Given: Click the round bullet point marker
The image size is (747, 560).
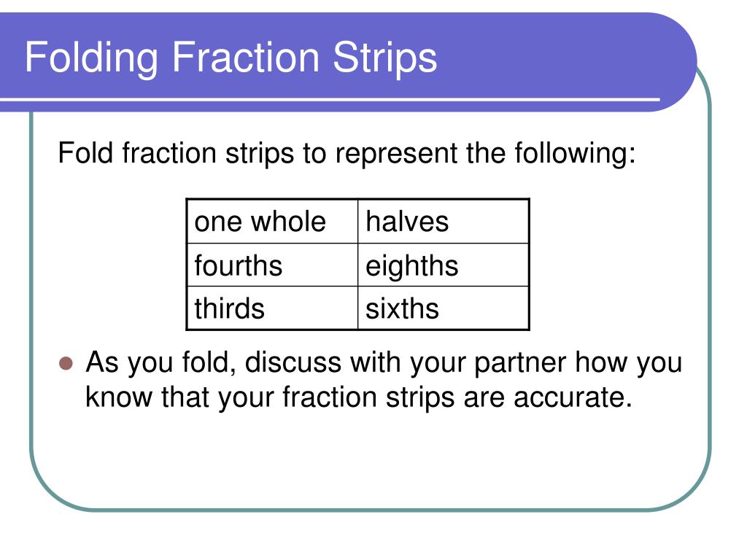Looking at the screenshot, I should point(66,363).
